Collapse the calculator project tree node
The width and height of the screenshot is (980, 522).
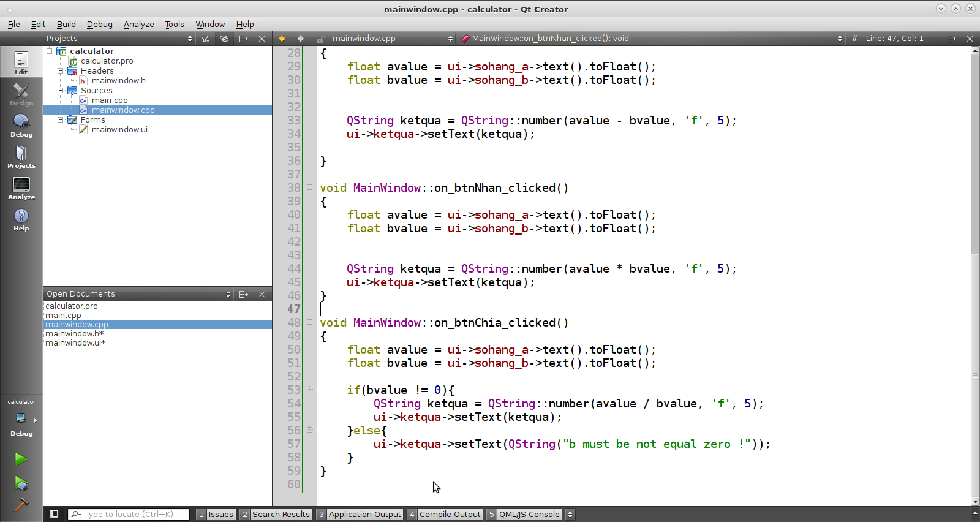(50, 51)
